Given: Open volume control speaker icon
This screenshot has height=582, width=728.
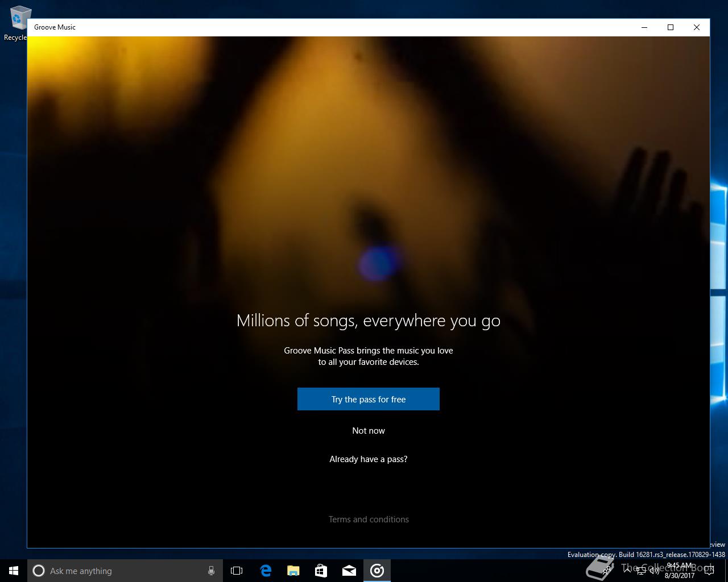Looking at the screenshot, I should (654, 571).
